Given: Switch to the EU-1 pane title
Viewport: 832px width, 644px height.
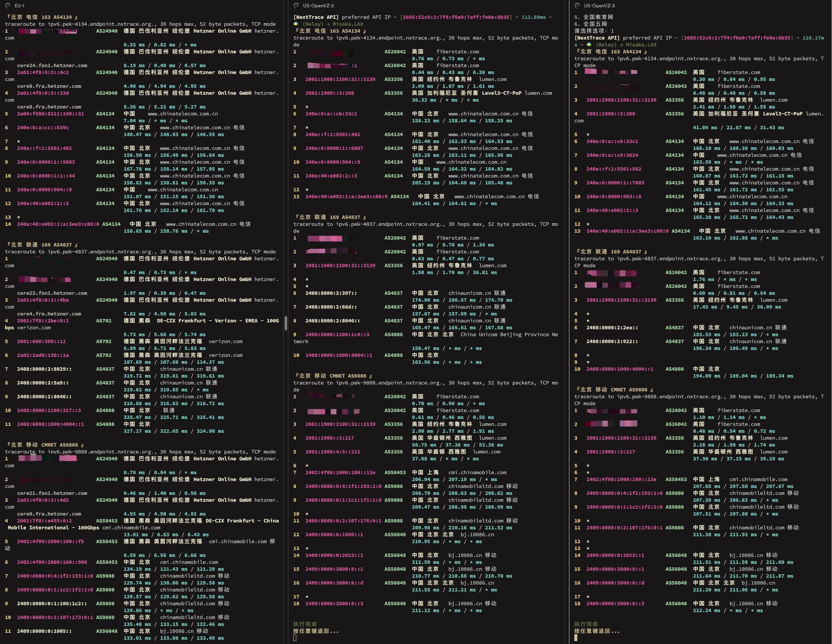Looking at the screenshot, I should click(x=19, y=6).
